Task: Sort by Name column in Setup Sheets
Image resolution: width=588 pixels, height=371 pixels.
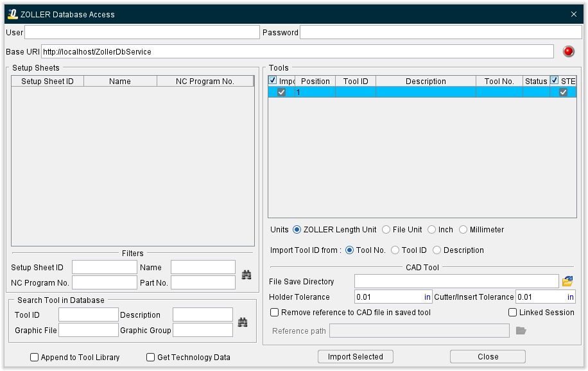Action: 121,81
